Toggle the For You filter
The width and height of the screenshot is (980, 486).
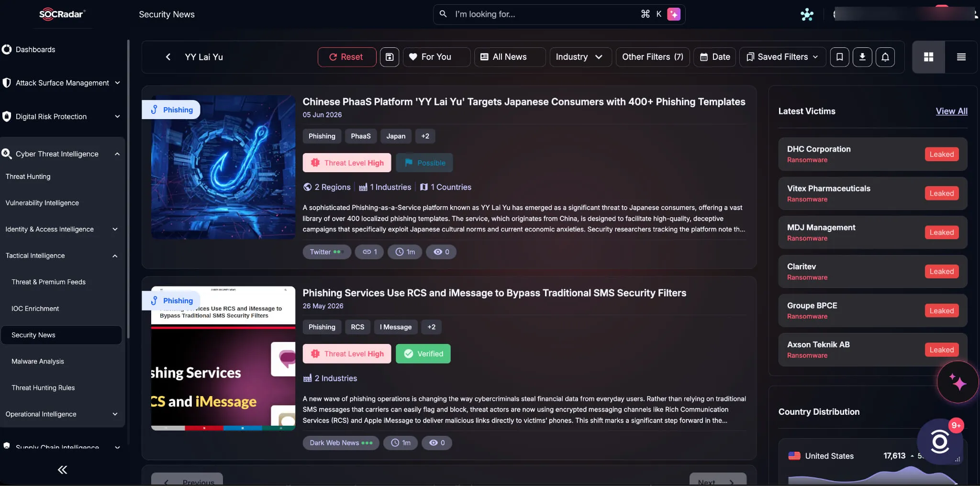click(436, 57)
